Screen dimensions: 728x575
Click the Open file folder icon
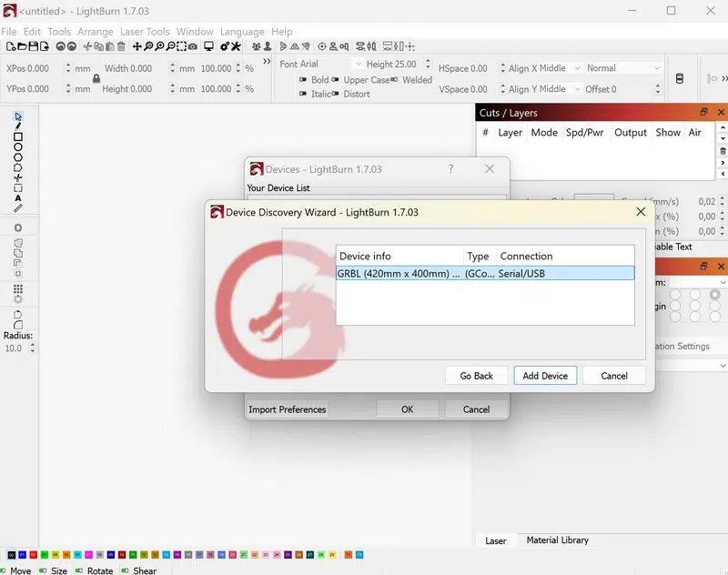(22, 46)
